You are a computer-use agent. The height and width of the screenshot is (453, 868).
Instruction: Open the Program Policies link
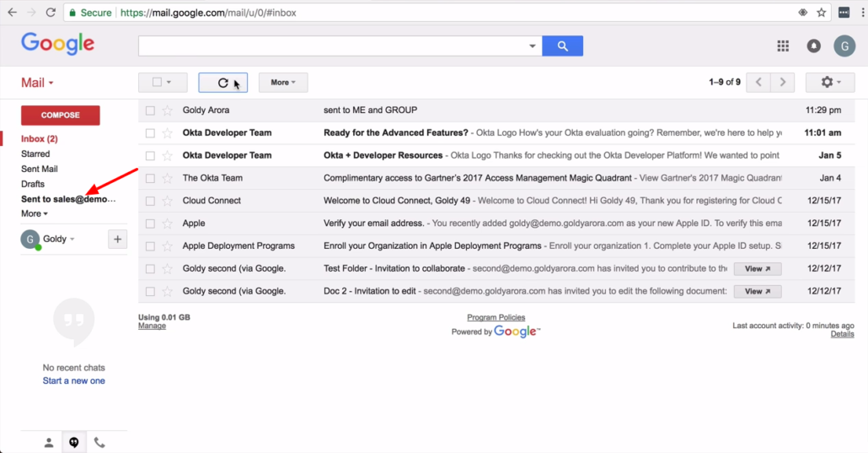[x=496, y=318]
